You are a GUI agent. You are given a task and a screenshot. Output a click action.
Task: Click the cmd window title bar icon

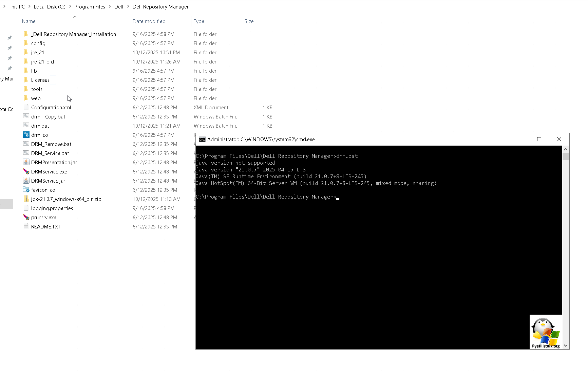[x=202, y=139]
